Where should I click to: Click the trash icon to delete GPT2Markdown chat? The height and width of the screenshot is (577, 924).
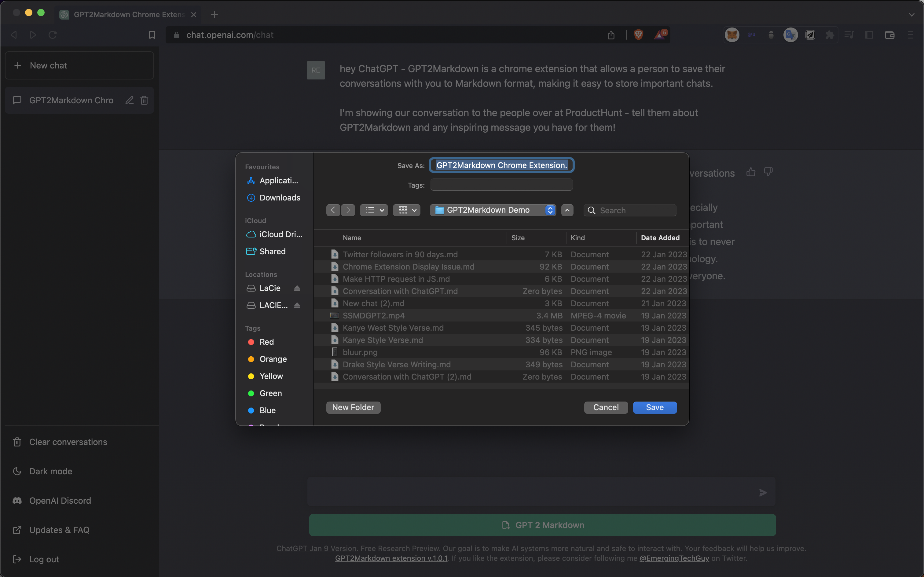[144, 100]
